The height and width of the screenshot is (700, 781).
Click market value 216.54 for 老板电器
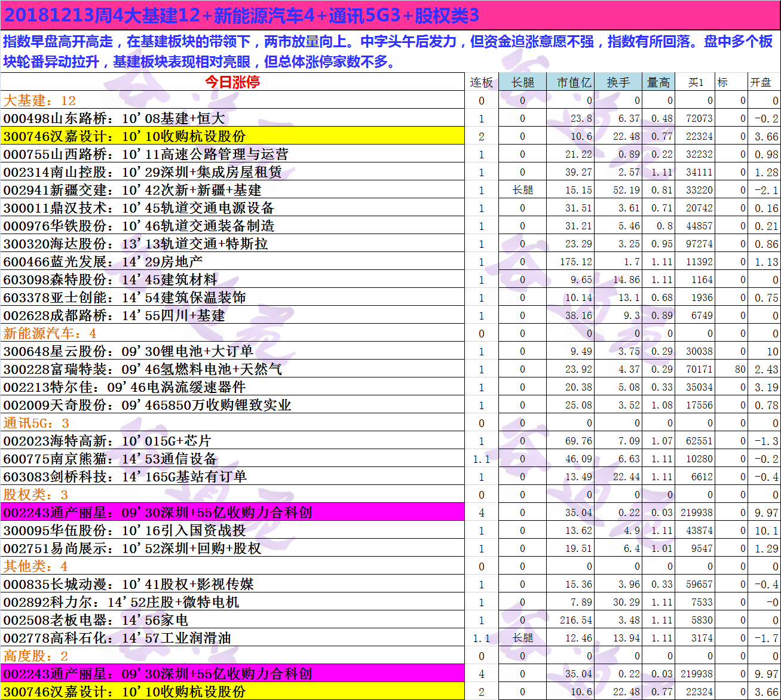point(571,619)
